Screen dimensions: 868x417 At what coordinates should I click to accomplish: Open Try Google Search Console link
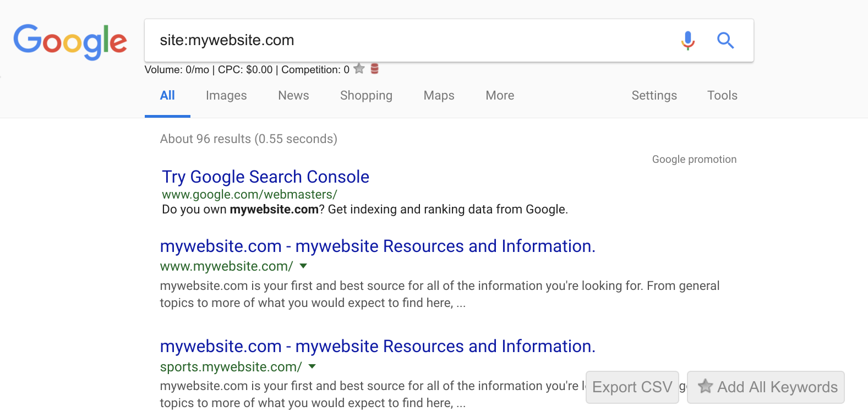(x=265, y=177)
